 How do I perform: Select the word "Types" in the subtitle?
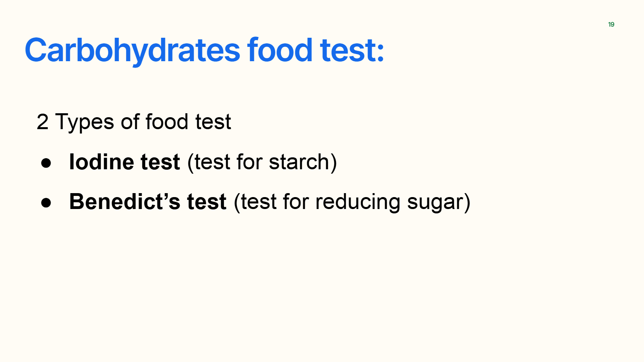pos(84,122)
